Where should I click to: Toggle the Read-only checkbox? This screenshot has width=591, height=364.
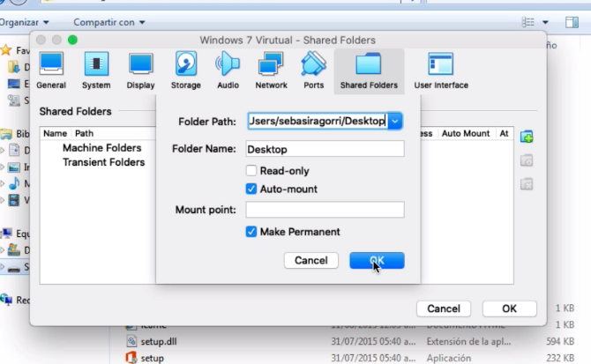click(251, 170)
